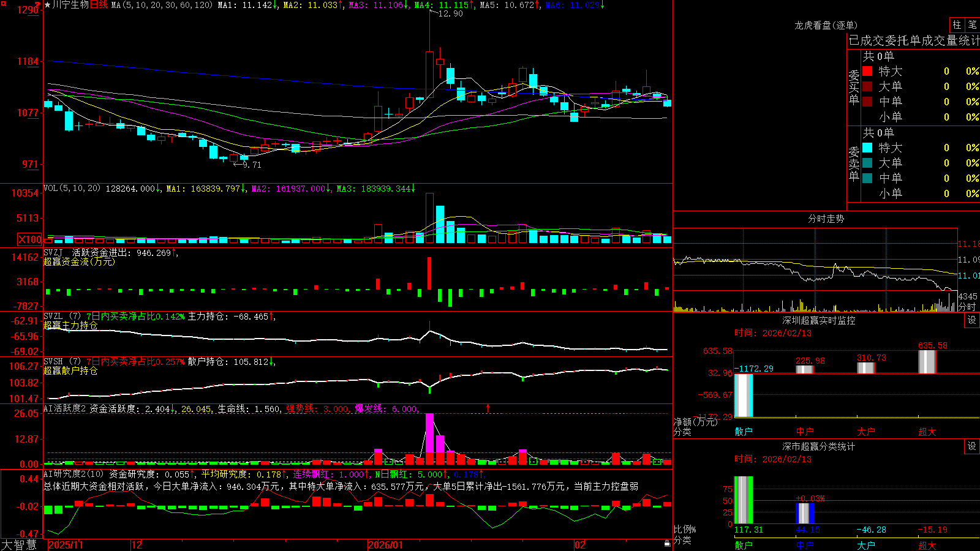Switch order statistics to 笔 view
The width and height of the screenshot is (980, 551).
(x=972, y=25)
